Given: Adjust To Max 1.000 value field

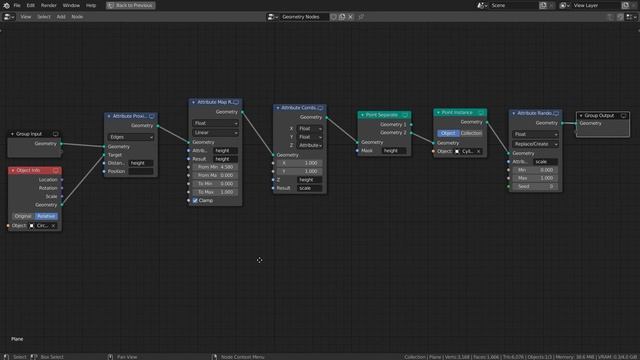Looking at the screenshot, I should pos(215,192).
